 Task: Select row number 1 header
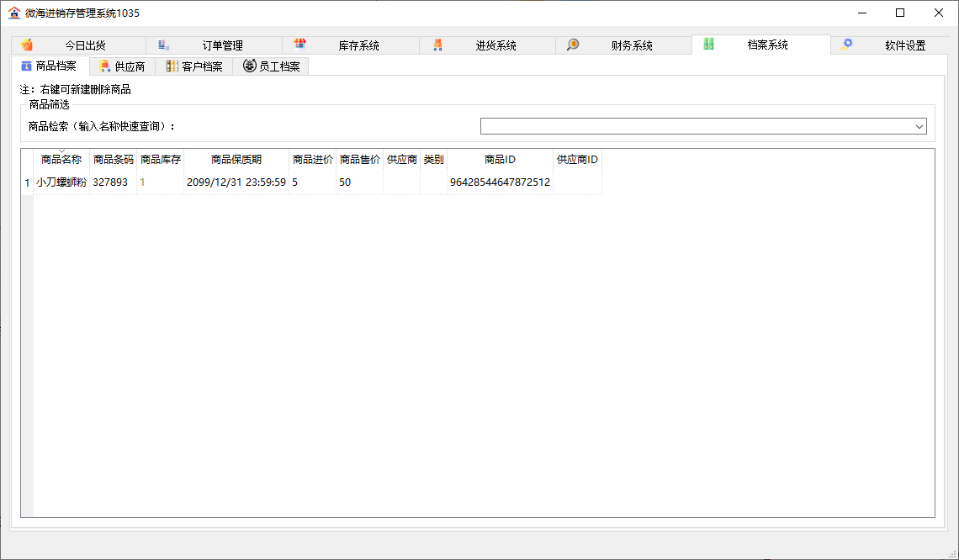coord(27,182)
